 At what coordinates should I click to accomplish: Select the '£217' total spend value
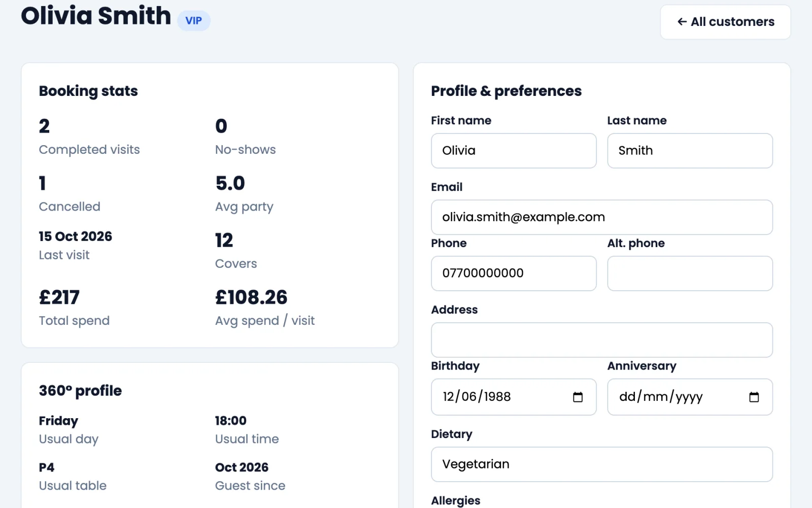pyautogui.click(x=59, y=297)
